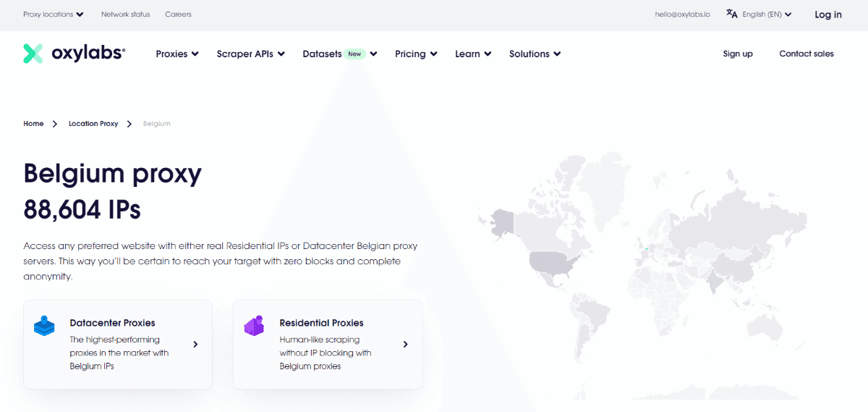868x412 pixels.
Task: Expand the Scraper APIs menu
Action: [x=251, y=54]
